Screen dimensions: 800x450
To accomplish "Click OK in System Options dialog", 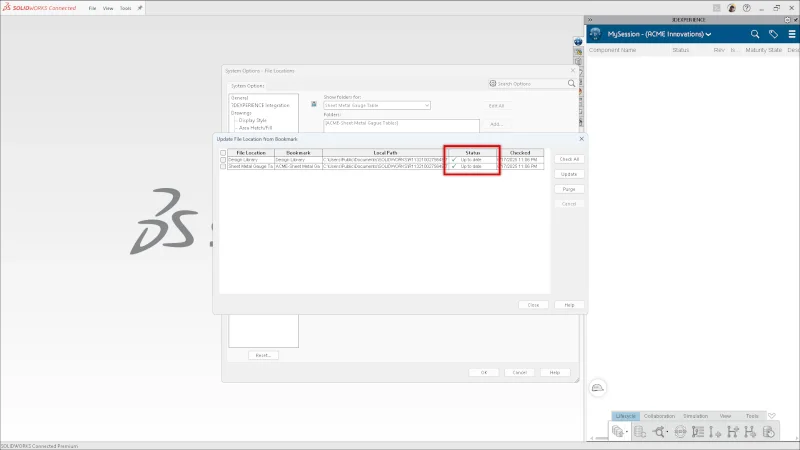I will tap(484, 372).
